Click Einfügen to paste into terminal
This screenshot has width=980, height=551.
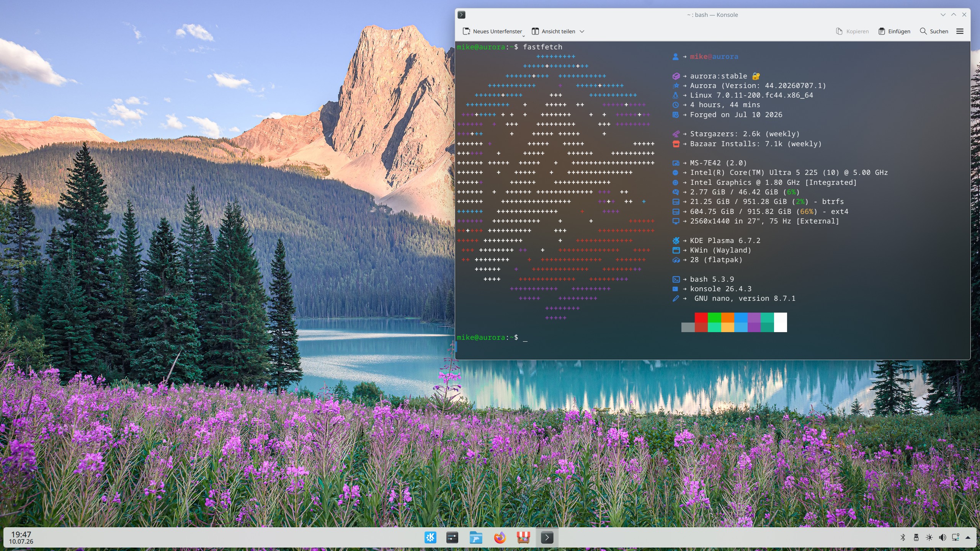894,31
